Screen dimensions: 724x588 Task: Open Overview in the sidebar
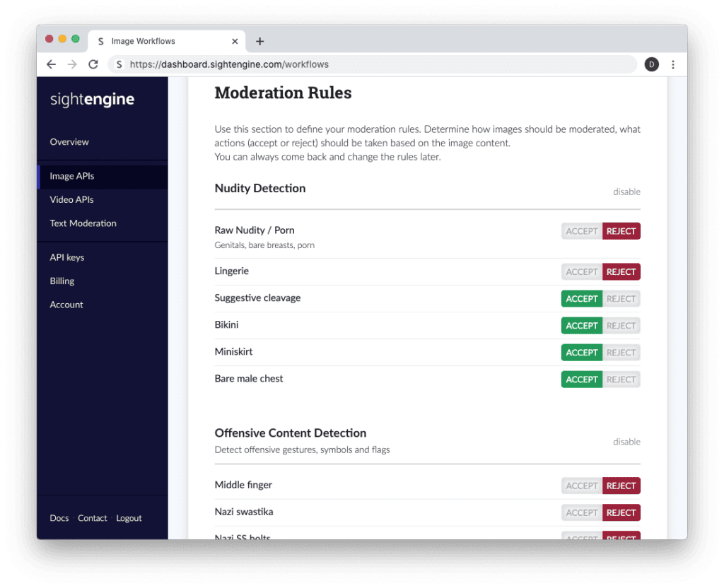[x=69, y=142]
